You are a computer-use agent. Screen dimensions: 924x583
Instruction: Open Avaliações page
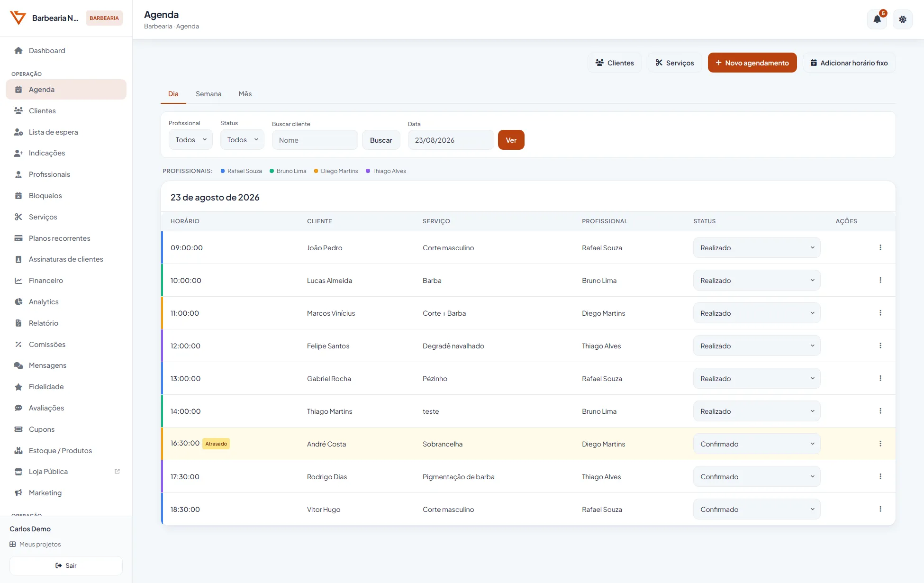point(66,408)
